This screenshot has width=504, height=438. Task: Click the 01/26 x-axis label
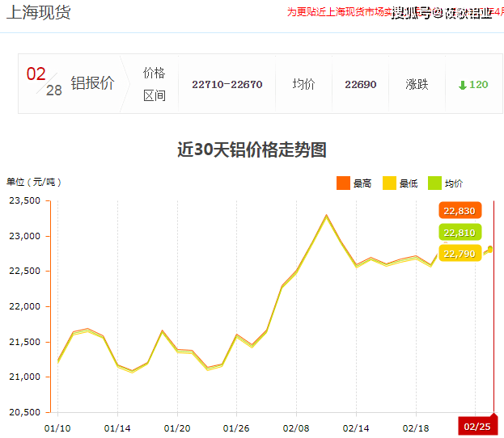[236, 428]
